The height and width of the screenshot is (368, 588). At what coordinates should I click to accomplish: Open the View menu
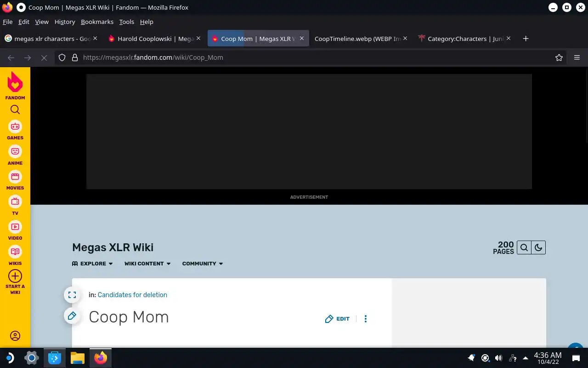(42, 22)
